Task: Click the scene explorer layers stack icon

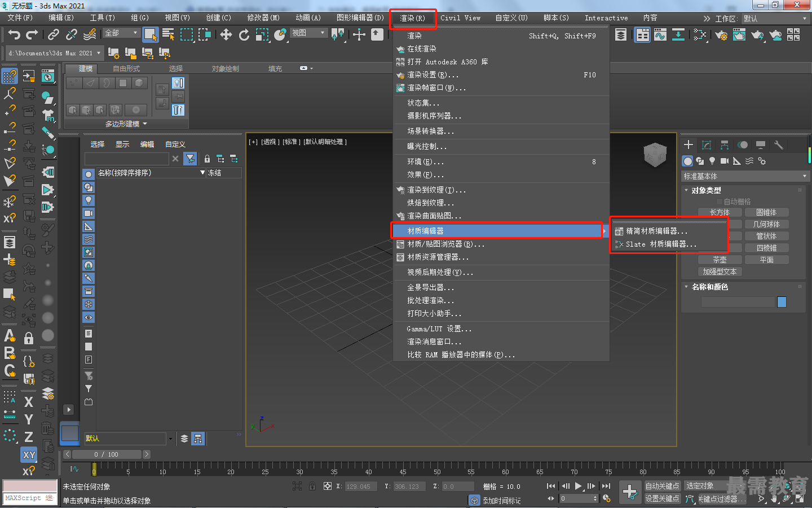Action: (184, 439)
